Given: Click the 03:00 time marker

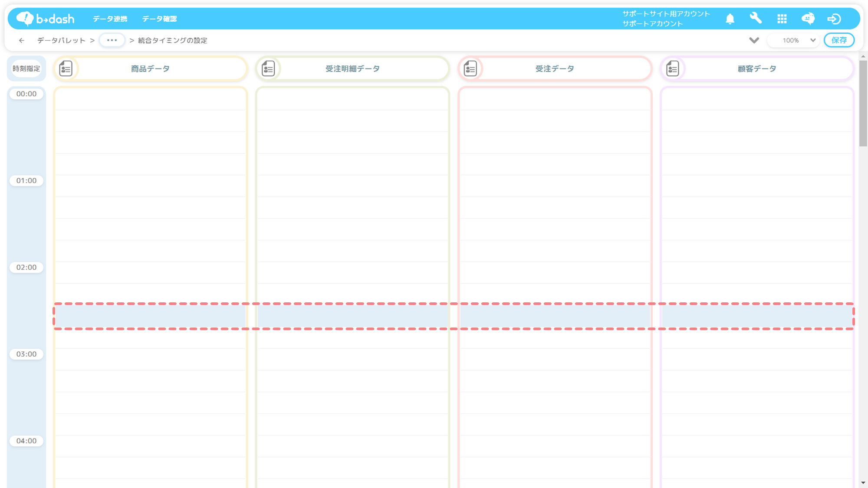Looking at the screenshot, I should coord(26,354).
